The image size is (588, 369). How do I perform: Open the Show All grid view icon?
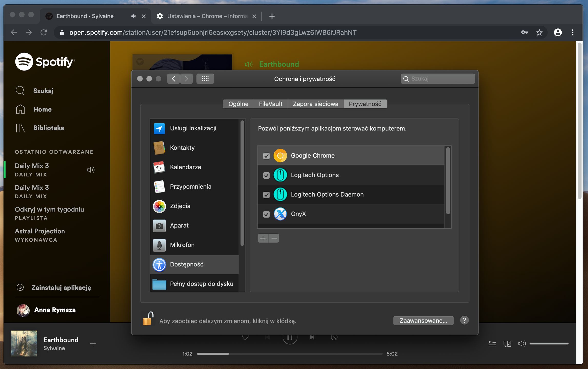coord(205,79)
